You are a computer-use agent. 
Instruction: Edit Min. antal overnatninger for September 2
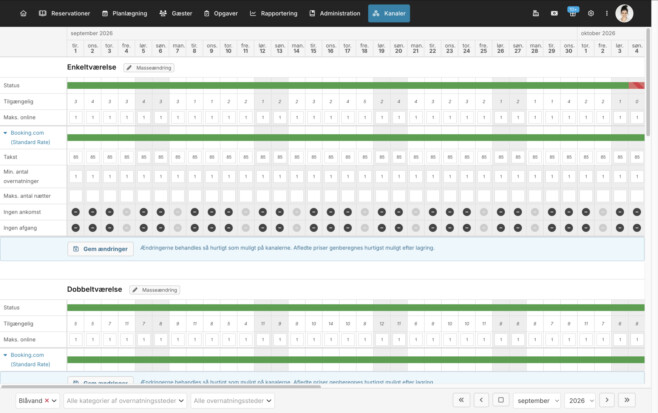tap(93, 176)
